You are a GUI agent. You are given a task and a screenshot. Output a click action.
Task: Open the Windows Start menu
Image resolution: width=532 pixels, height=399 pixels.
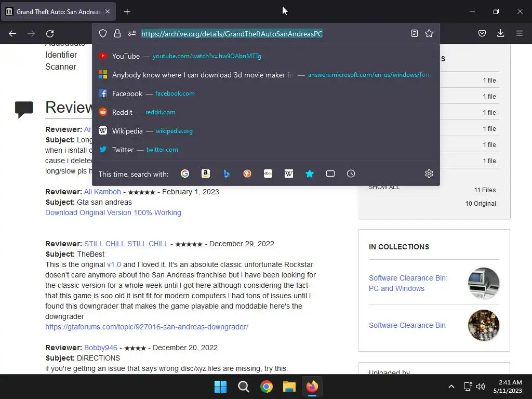[x=220, y=387]
